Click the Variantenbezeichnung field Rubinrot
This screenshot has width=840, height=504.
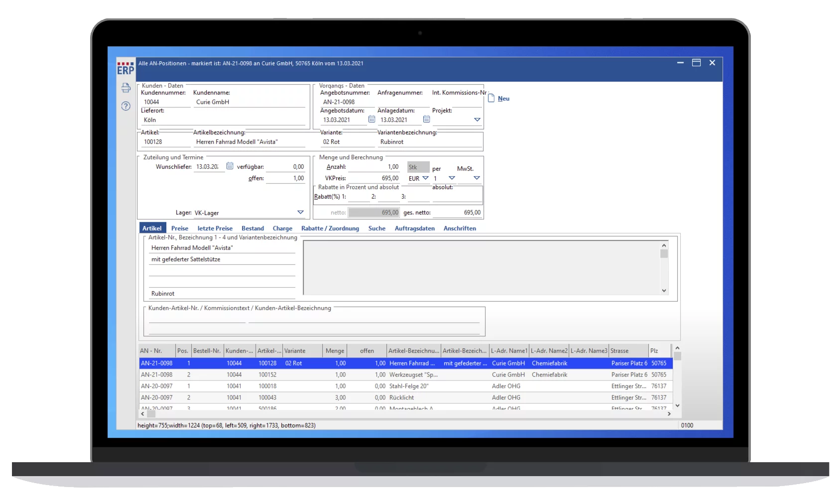click(430, 142)
